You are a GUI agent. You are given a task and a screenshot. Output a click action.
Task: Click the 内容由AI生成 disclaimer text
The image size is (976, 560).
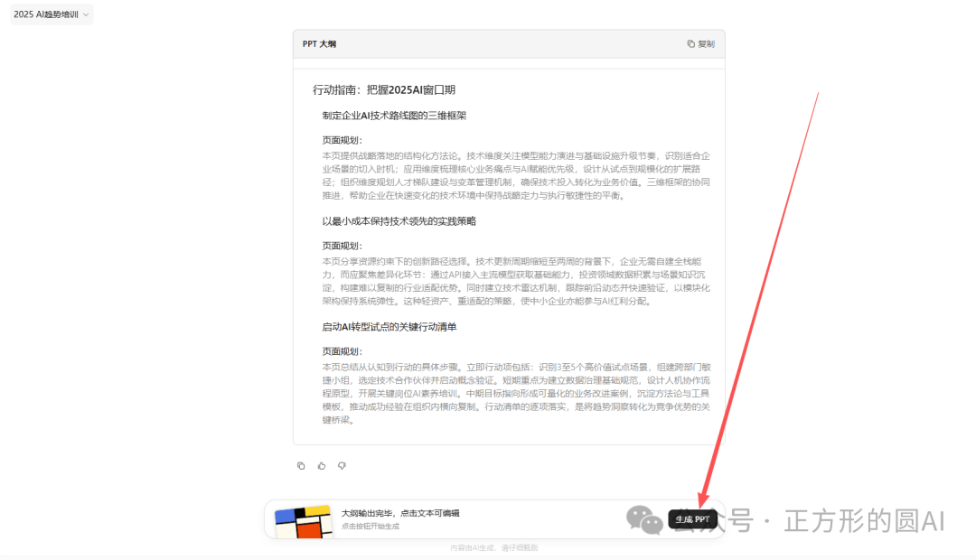coord(494,548)
